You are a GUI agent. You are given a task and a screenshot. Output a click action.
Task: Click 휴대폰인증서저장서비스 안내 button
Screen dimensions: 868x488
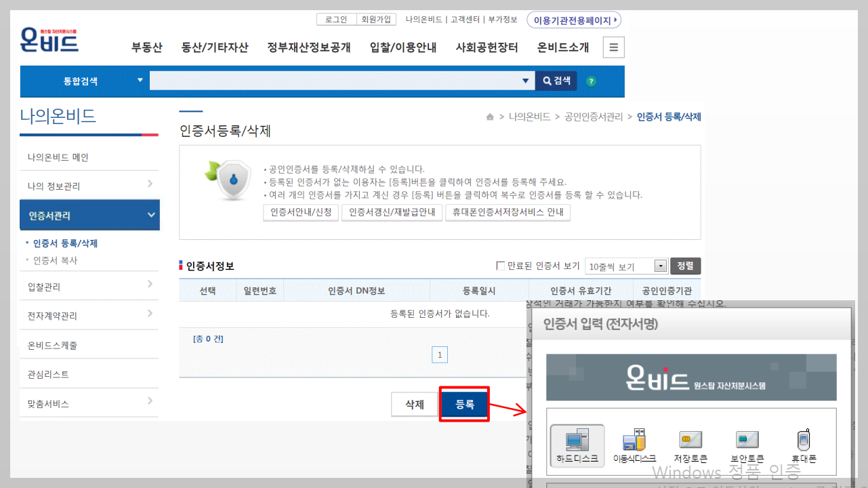pos(508,212)
